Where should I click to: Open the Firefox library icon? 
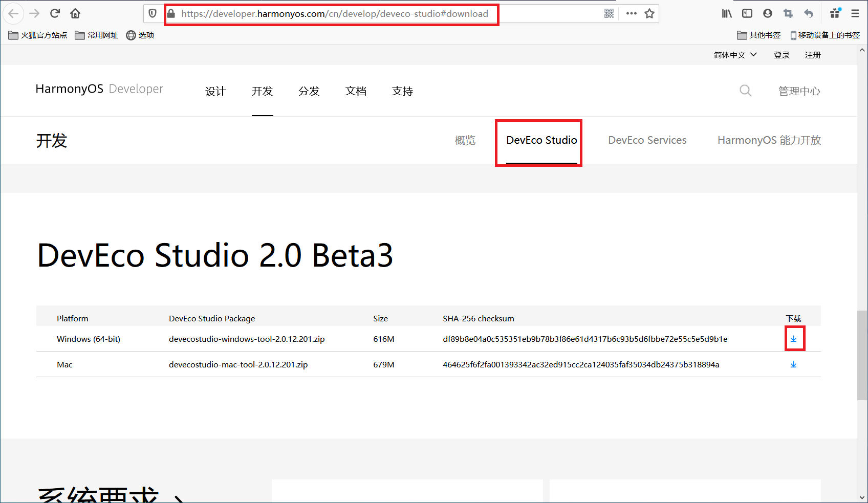click(727, 13)
